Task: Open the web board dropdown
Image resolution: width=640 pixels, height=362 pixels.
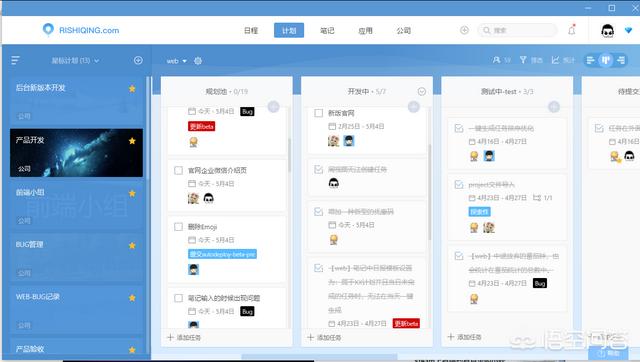Action: 176,61
